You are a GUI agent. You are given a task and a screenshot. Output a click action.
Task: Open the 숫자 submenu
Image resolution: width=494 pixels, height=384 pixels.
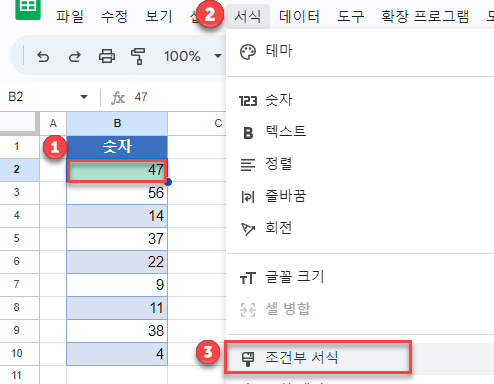point(360,100)
